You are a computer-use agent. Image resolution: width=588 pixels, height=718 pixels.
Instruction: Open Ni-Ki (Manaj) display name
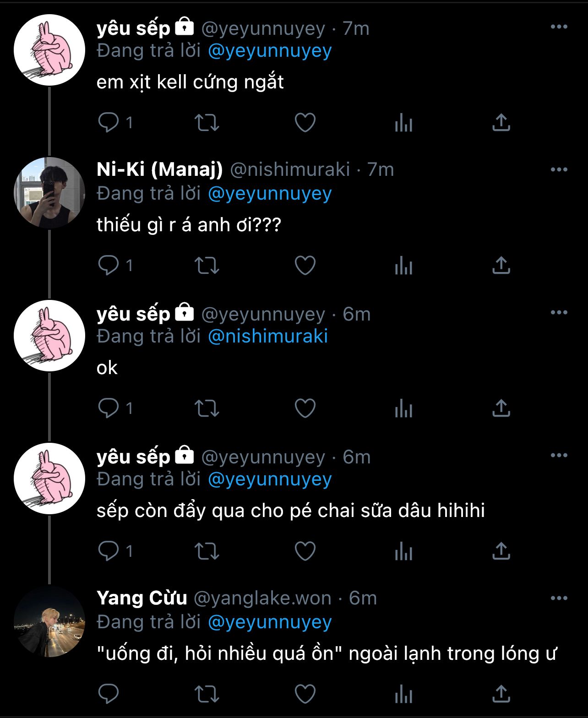159,170
